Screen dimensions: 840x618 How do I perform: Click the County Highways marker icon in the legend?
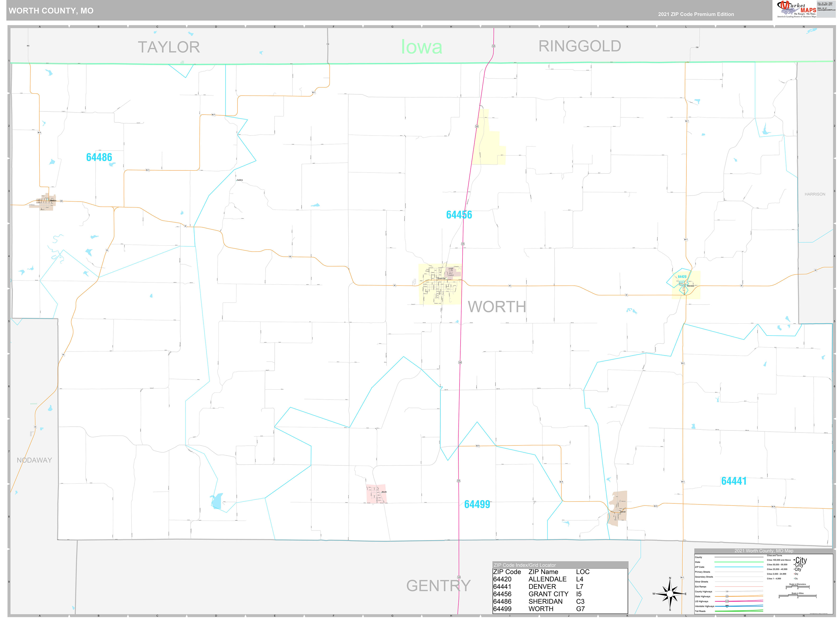[x=727, y=592]
